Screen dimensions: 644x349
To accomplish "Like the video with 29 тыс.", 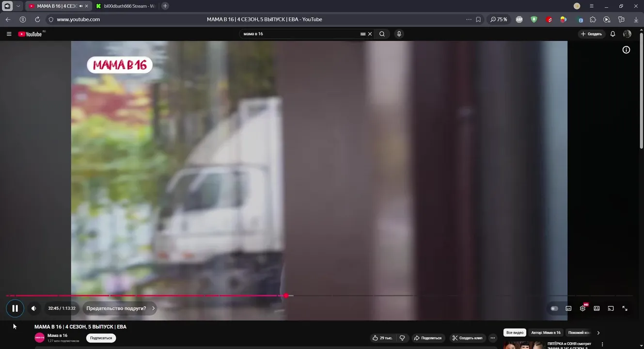I will pyautogui.click(x=382, y=338).
